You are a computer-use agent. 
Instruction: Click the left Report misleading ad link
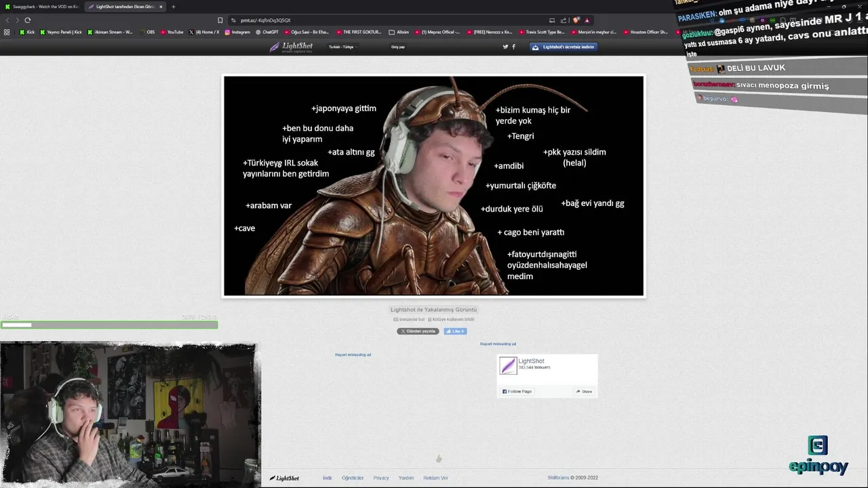pyautogui.click(x=353, y=354)
